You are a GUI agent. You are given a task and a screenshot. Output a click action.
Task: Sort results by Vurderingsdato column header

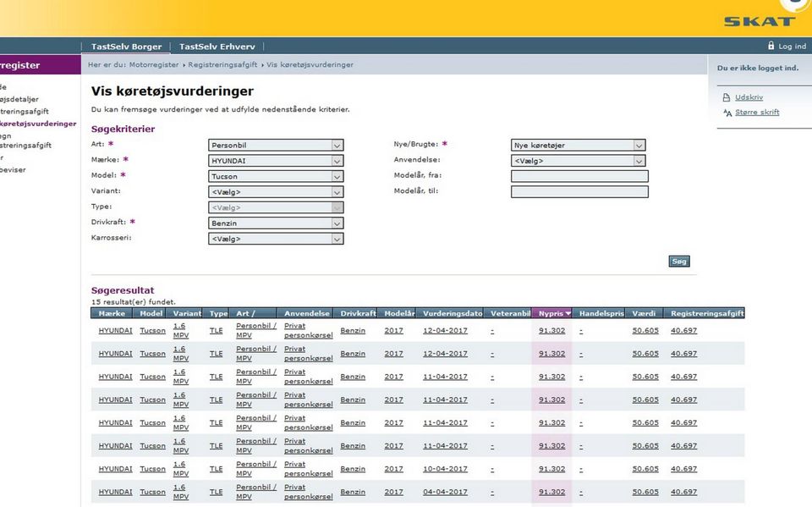(453, 313)
